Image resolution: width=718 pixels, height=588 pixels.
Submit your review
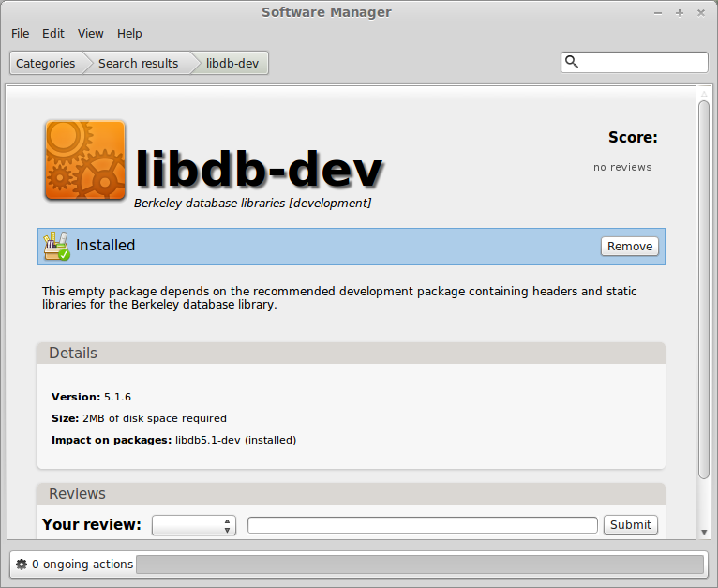630,525
